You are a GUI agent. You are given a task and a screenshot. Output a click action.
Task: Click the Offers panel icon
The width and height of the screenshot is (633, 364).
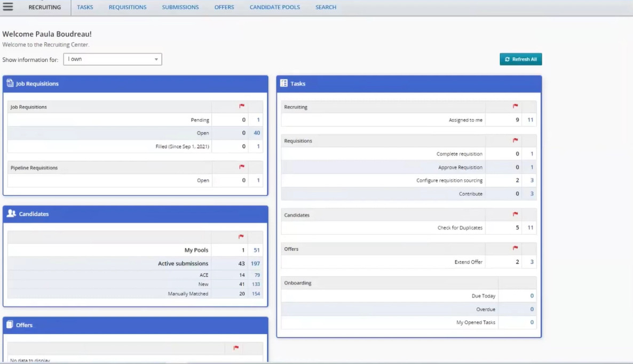point(9,325)
